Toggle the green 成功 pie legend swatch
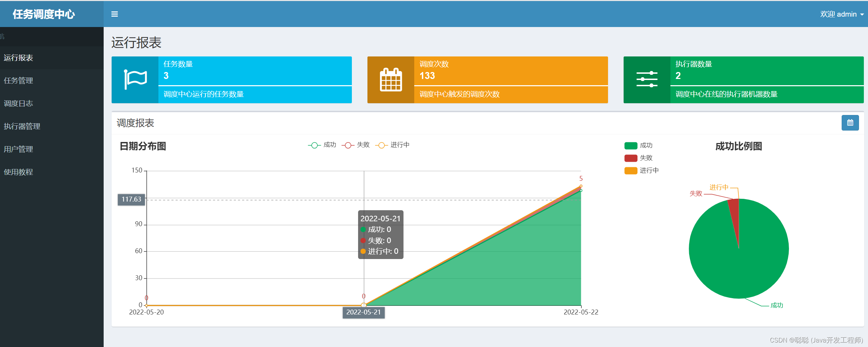 pyautogui.click(x=631, y=145)
